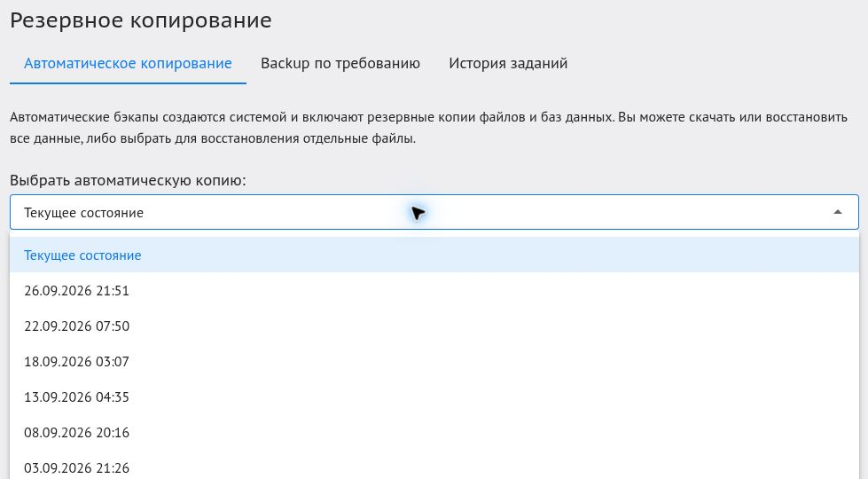Select the highlighted Текущее состояние option
Screen dimensions: 868x479
pyautogui.click(x=434, y=255)
